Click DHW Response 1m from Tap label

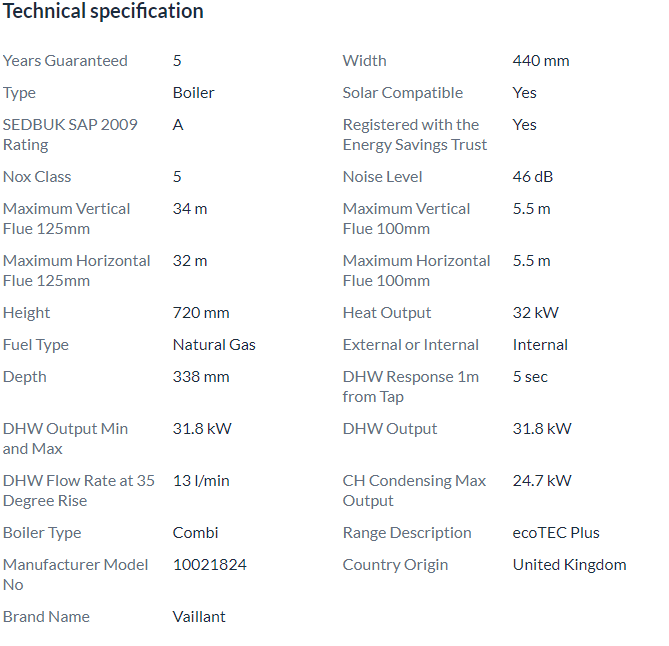410,386
